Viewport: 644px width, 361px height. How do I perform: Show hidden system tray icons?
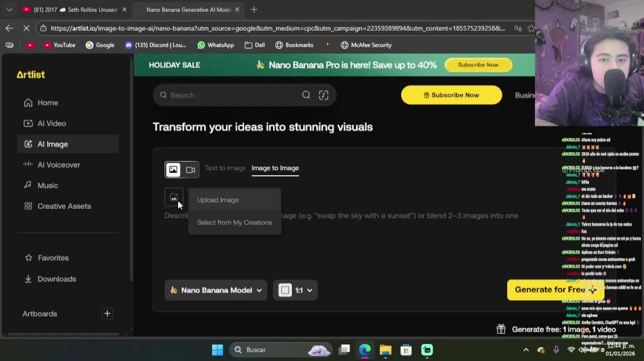click(x=526, y=349)
